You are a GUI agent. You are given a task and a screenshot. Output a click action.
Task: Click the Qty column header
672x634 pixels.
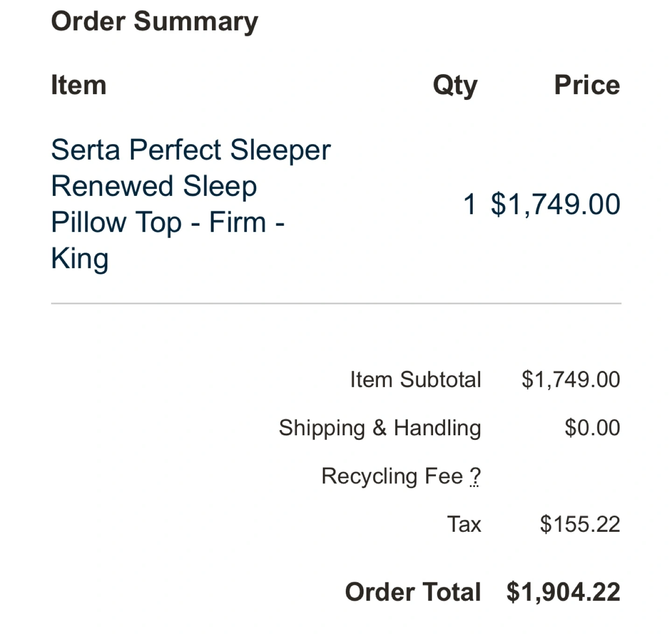point(455,86)
